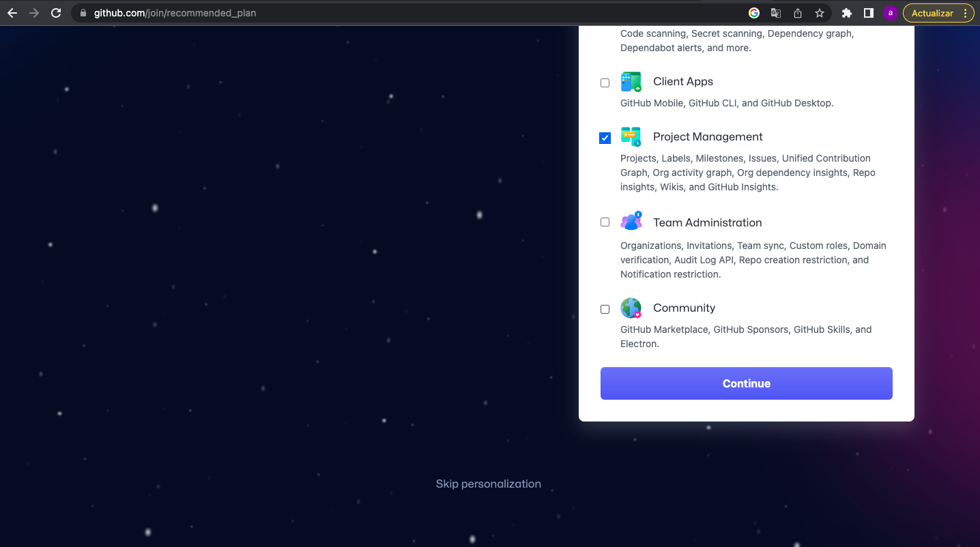The height and width of the screenshot is (547, 980).
Task: Tick the Community checkbox
Action: [x=605, y=309]
